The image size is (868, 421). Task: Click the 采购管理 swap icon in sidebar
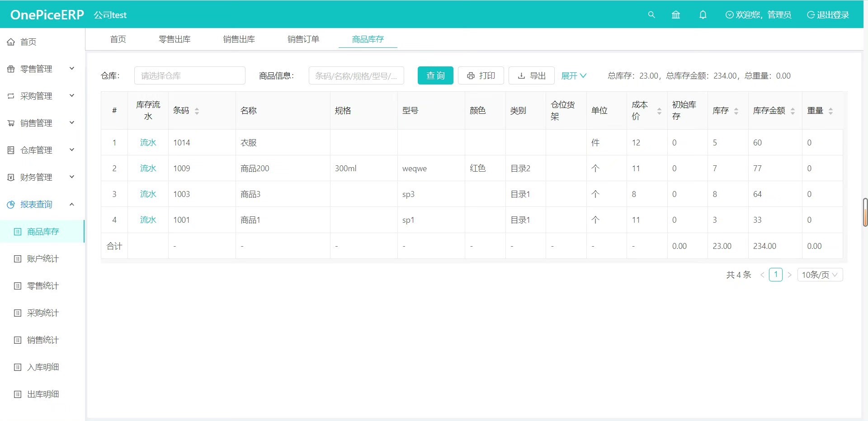(x=11, y=96)
